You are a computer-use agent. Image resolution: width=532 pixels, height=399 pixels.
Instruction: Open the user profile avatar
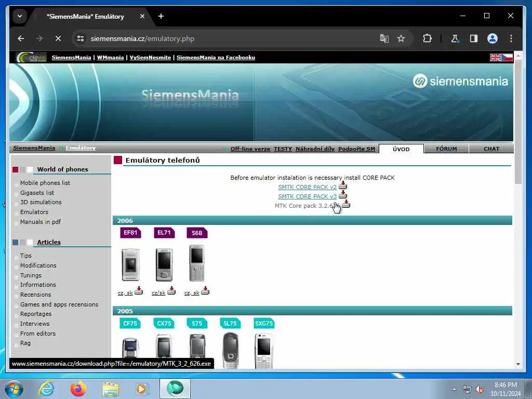[493, 38]
